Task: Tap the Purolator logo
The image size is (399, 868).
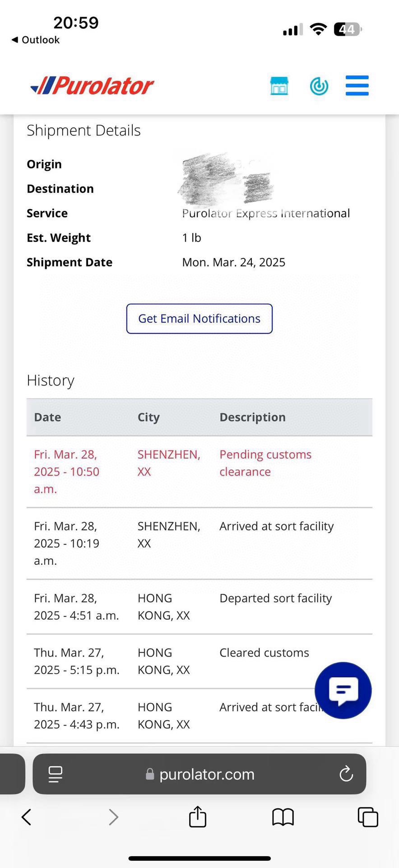Action: 93,86
